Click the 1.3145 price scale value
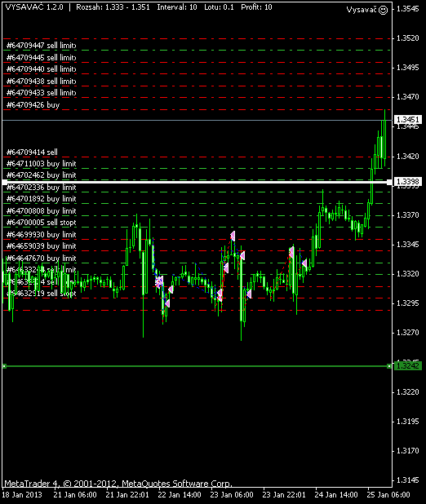This screenshot has height=504, width=426. tap(408, 480)
